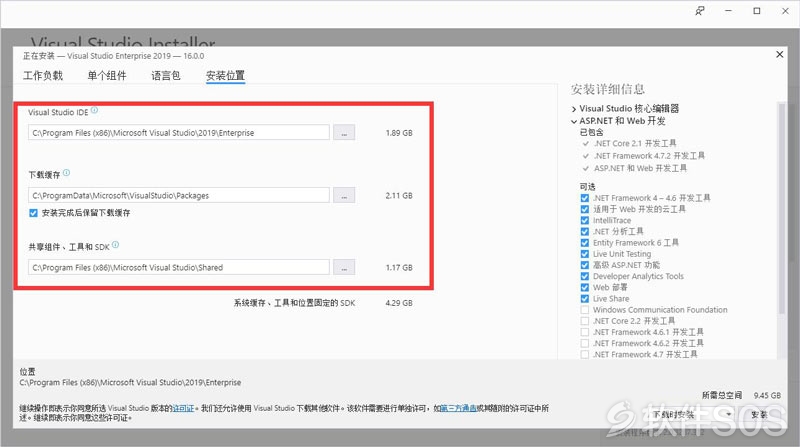
Task: Click the details panel vertical scrollbar
Action: (x=781, y=208)
